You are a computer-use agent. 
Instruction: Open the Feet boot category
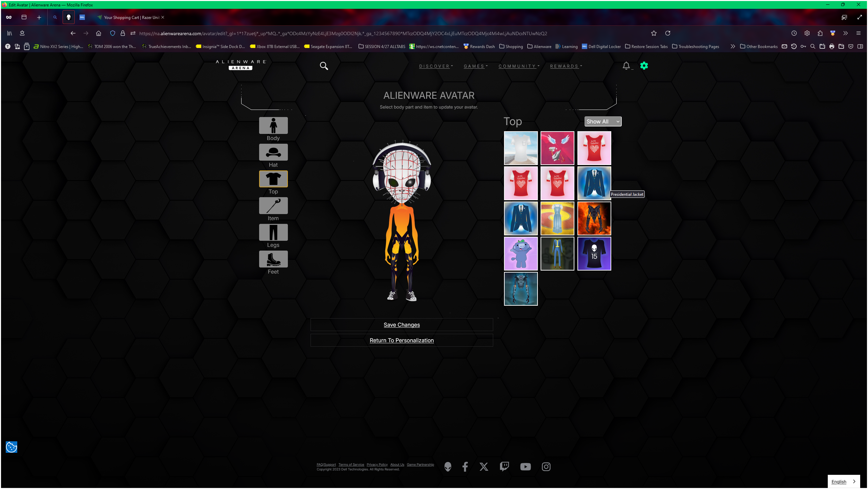click(273, 259)
